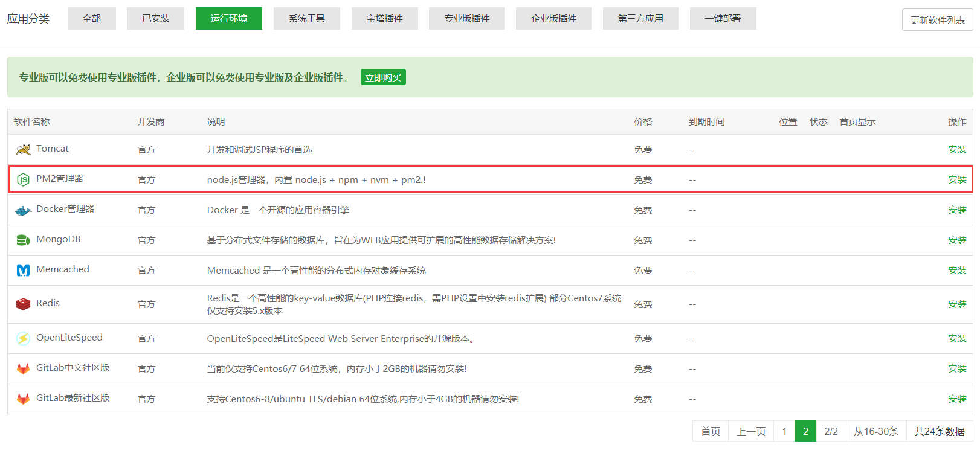980x450 pixels.
Task: Click the PM2管理器 software name
Action: point(60,179)
